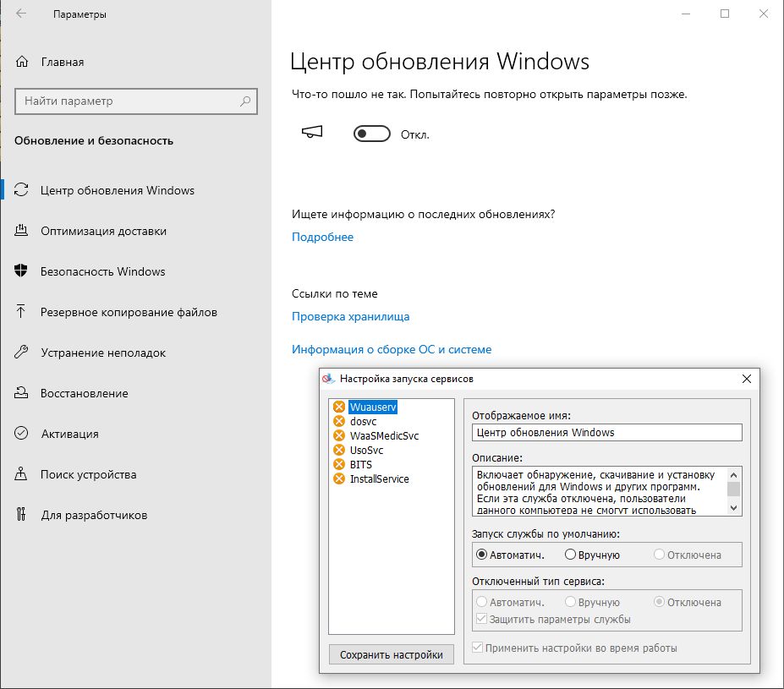Click the Поиск устройства icon
The height and width of the screenshot is (689, 784).
[21, 473]
